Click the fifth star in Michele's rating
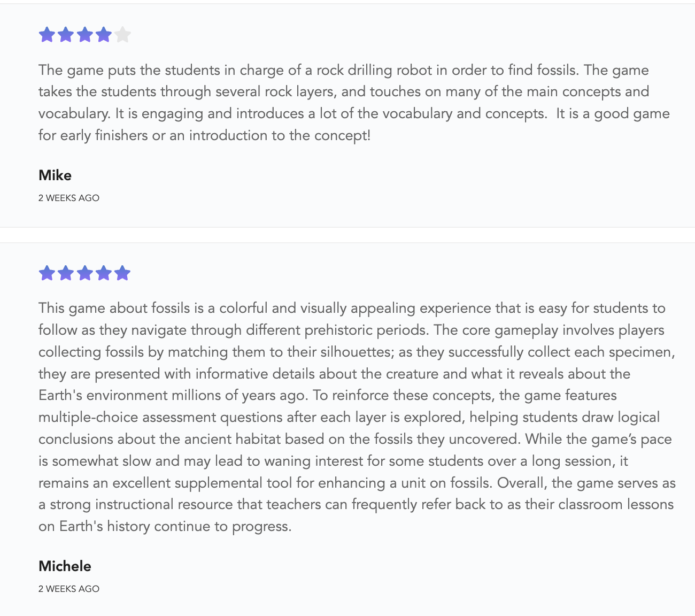This screenshot has width=695, height=616. click(122, 273)
